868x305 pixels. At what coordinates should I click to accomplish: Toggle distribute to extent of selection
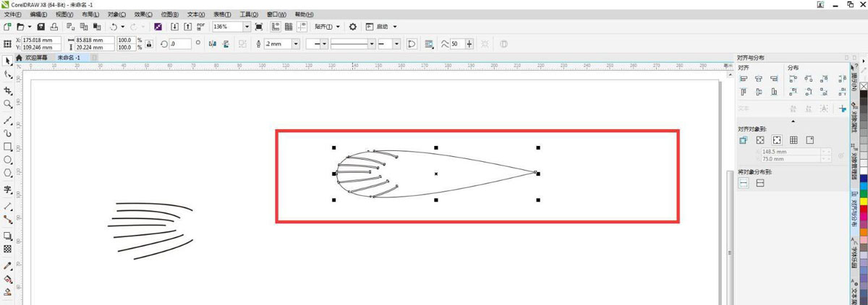(x=744, y=184)
